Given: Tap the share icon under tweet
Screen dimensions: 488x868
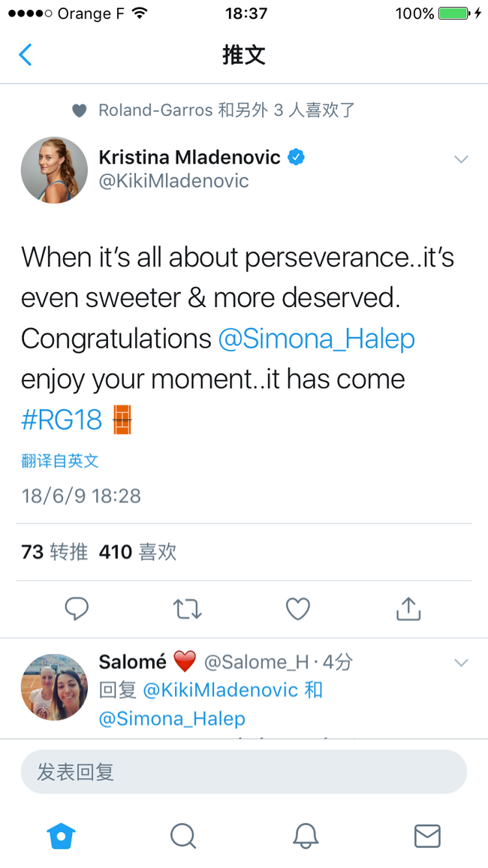Looking at the screenshot, I should [x=408, y=607].
